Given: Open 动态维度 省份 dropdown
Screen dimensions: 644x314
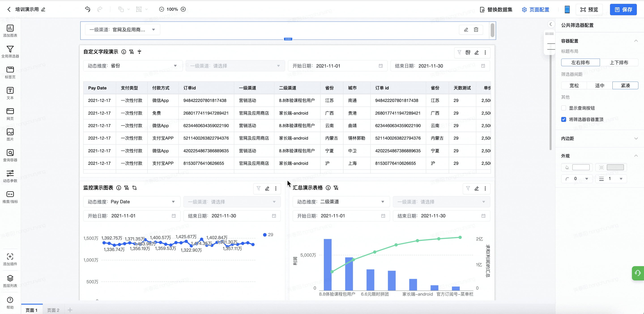Looking at the screenshot, I should (132, 66).
